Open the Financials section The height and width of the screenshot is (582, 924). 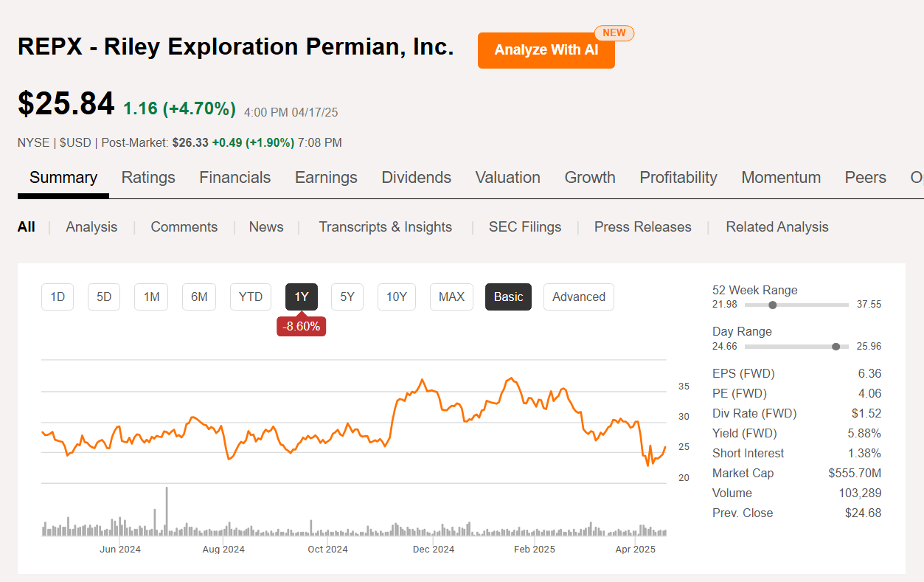(x=235, y=177)
